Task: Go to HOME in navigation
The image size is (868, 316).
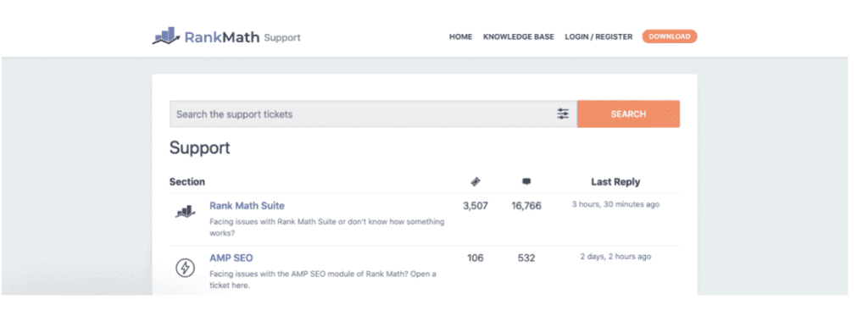Action: coord(460,37)
